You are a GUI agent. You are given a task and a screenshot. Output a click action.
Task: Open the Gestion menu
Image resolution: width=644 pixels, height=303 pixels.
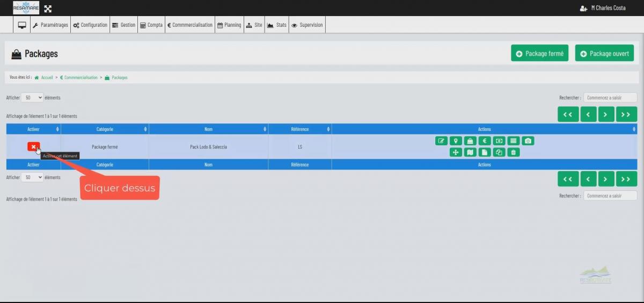(x=123, y=25)
